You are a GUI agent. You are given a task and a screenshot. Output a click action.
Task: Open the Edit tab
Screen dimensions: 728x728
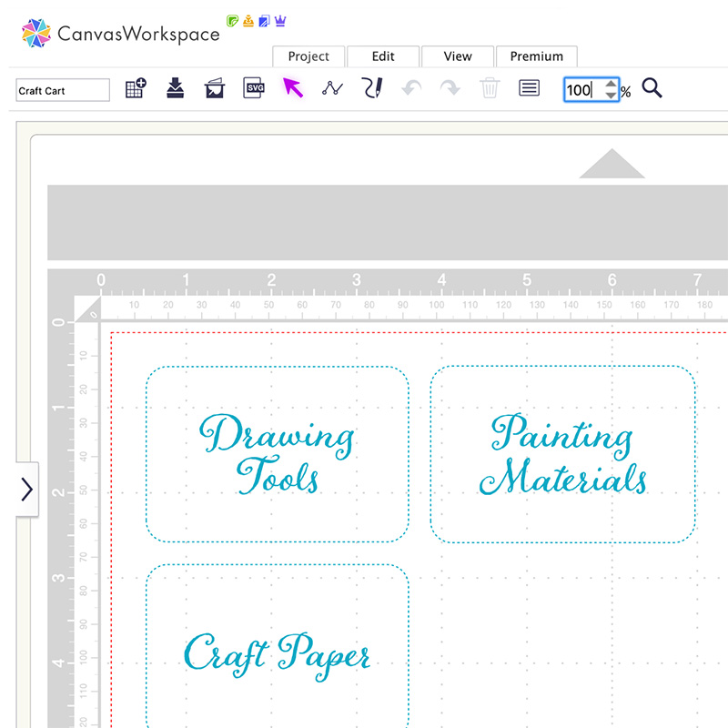coord(383,56)
